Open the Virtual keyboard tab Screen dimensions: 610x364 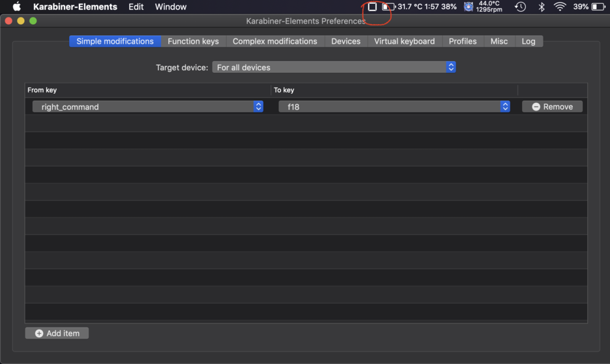pyautogui.click(x=405, y=41)
